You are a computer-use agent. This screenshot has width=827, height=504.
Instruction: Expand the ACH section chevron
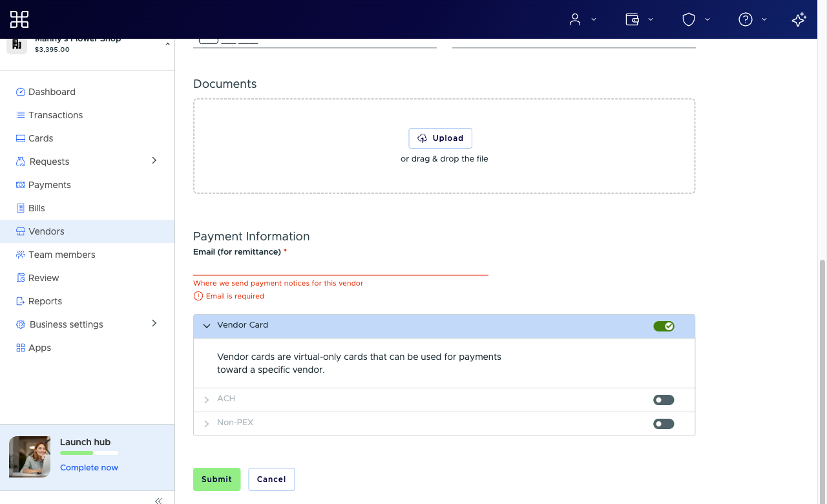click(207, 400)
